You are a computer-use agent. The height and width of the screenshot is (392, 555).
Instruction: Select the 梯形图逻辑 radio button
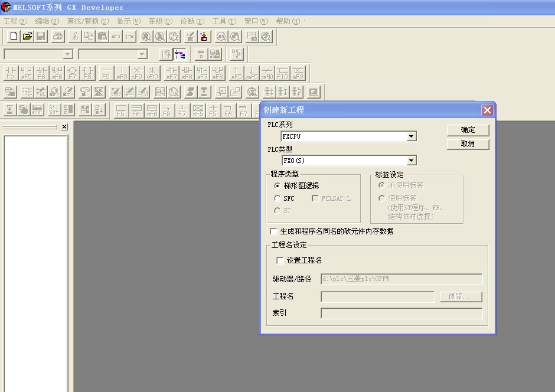[277, 185]
